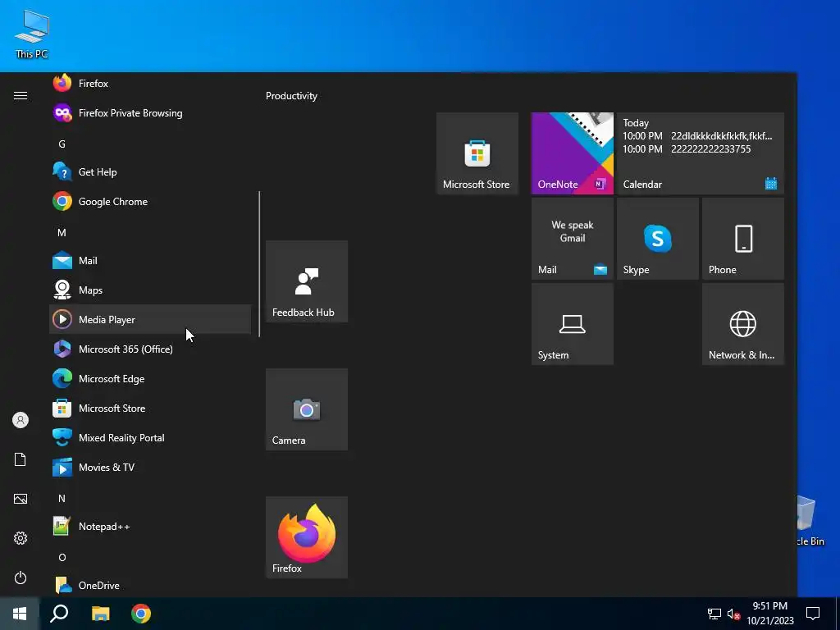840x630 pixels.
Task: Open the Camera tile
Action: (x=307, y=409)
